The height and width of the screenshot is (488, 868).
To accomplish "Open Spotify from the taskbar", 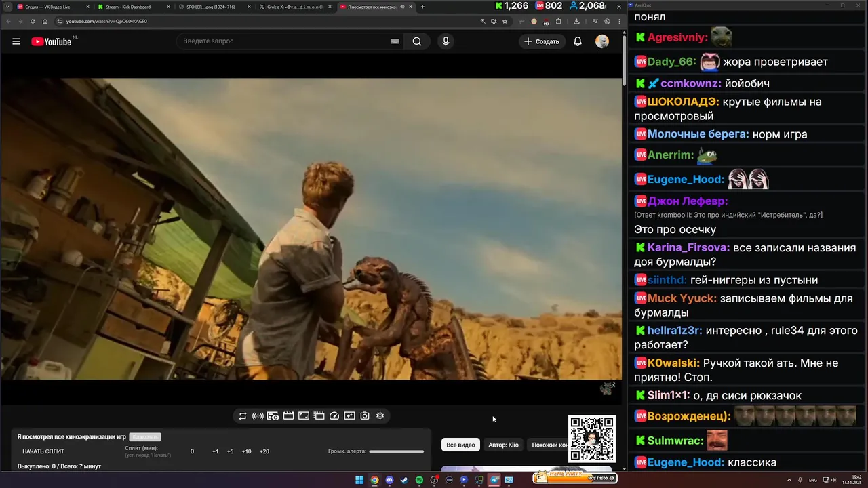I will pyautogui.click(x=419, y=480).
